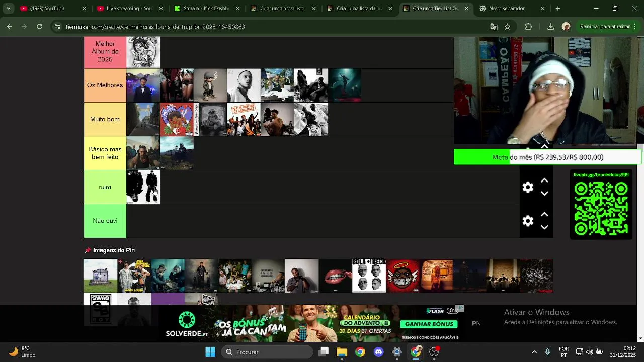The width and height of the screenshot is (644, 362).
Task: Open the browser extensions puzzle icon
Action: (528, 27)
